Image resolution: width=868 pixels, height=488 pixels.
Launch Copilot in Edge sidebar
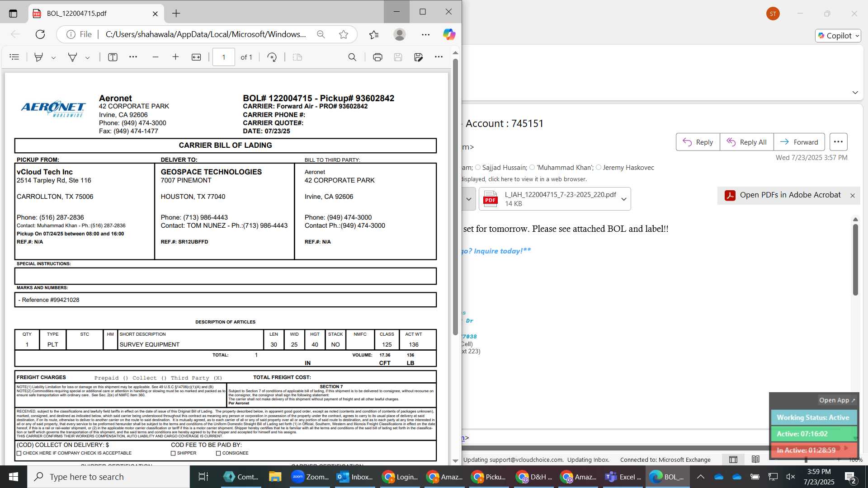coord(449,34)
